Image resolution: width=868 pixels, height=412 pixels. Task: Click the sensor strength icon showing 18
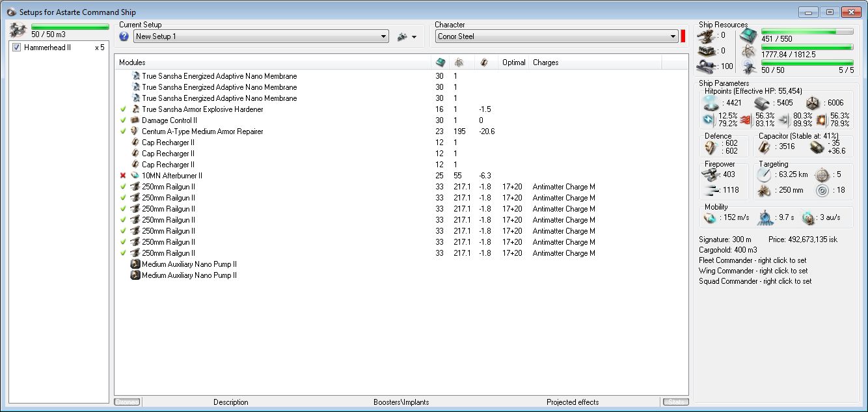tap(823, 190)
